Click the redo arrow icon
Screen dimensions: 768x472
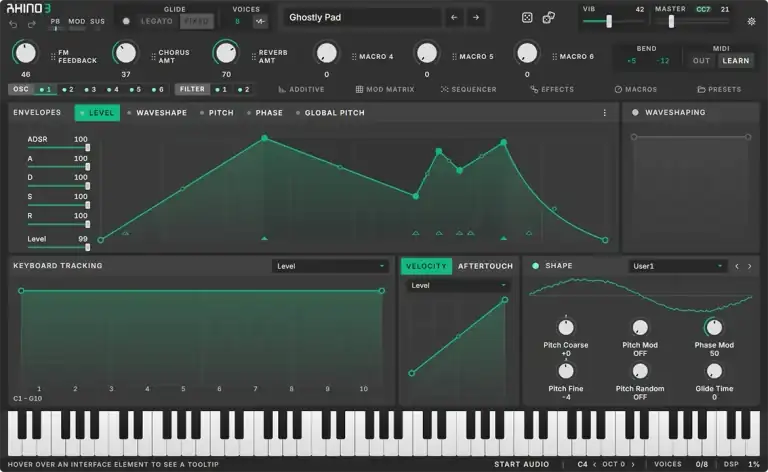[x=31, y=24]
